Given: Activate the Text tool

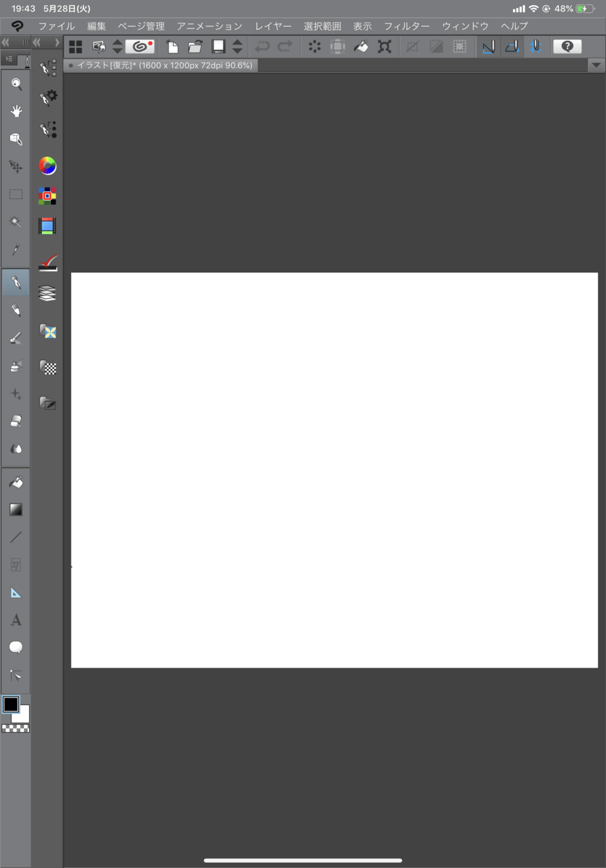Looking at the screenshot, I should (16, 620).
